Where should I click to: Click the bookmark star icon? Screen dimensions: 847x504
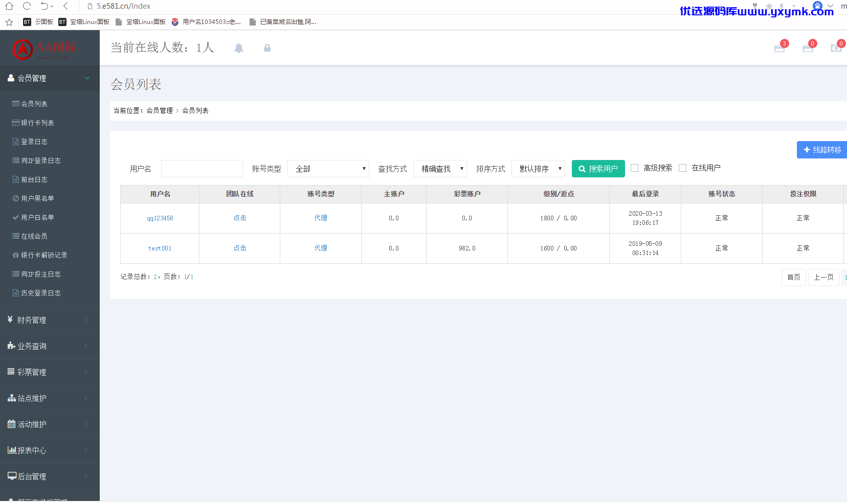click(9, 22)
